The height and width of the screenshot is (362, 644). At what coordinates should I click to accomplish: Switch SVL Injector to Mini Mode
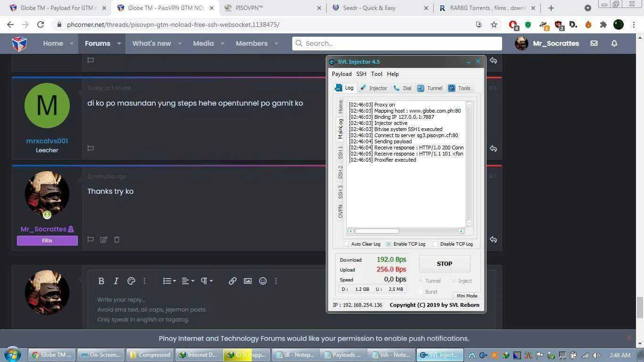point(467,296)
